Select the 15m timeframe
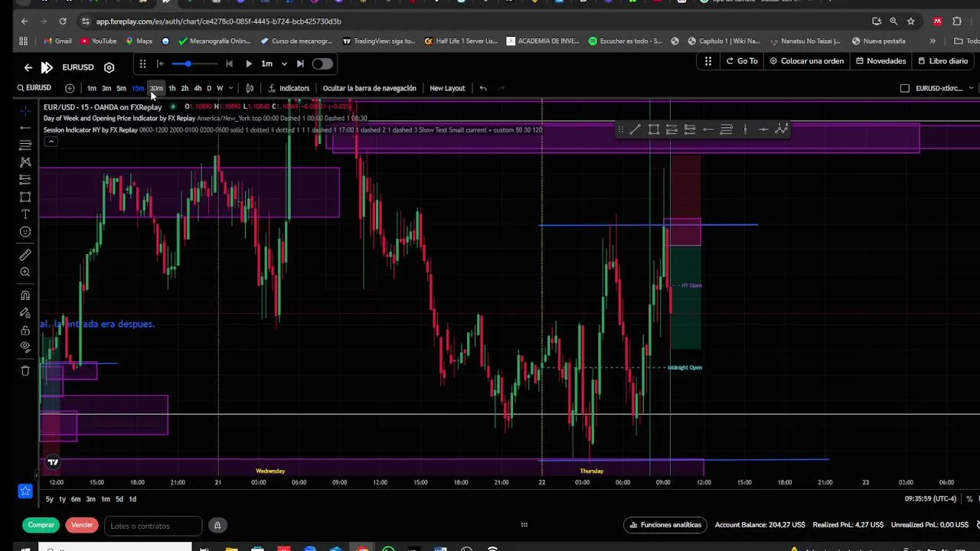 click(x=138, y=88)
